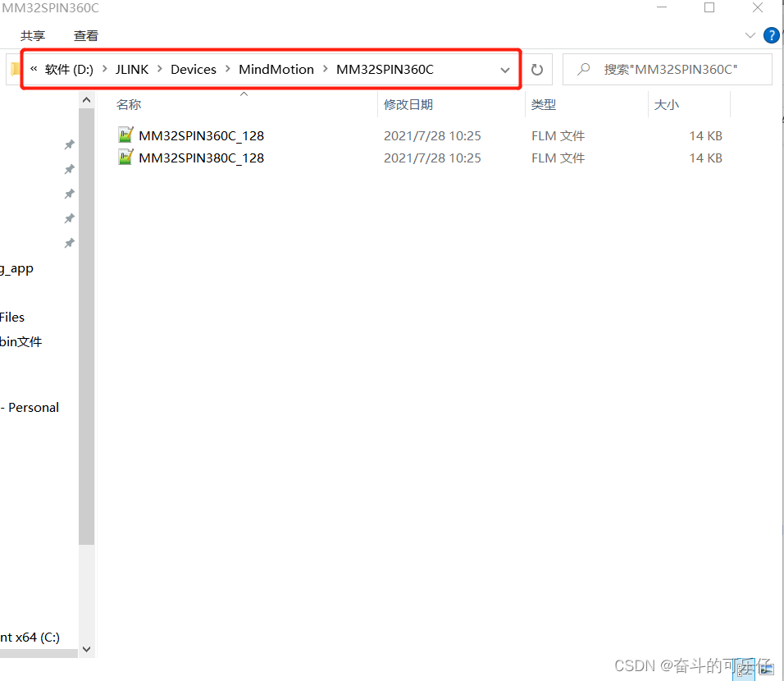Select file MM32SPIN360C_128
Viewport: 784px width, 681px height.
pyautogui.click(x=201, y=136)
